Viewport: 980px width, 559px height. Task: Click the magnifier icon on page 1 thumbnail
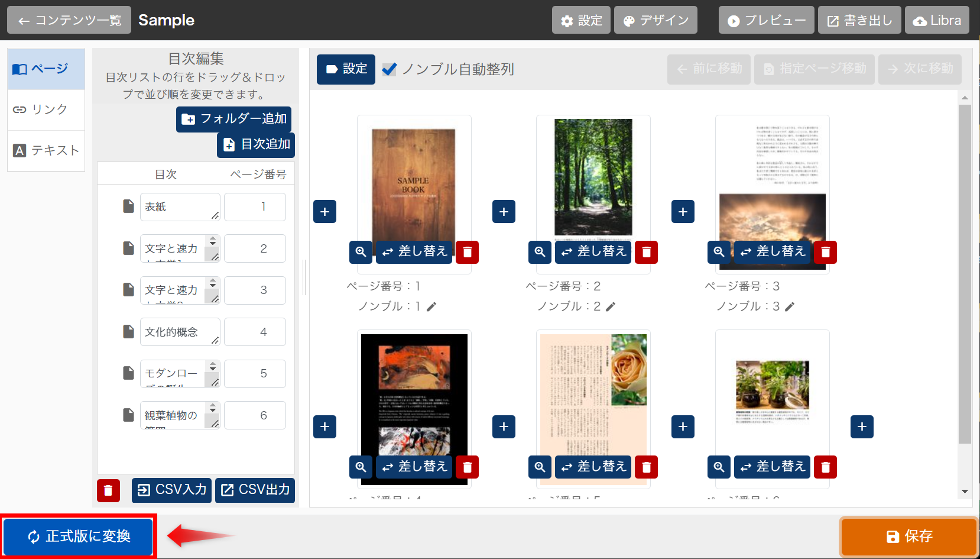tap(361, 252)
